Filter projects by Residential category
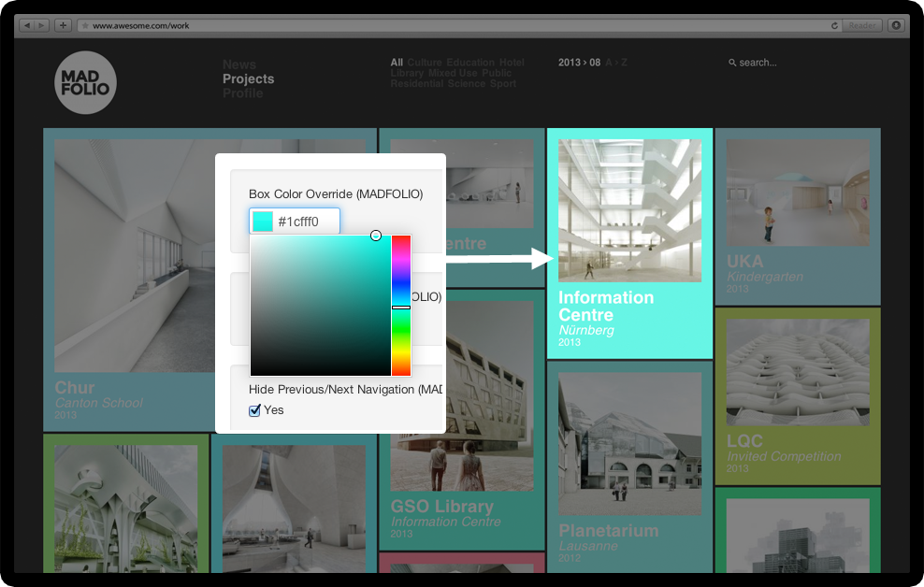The height and width of the screenshot is (587, 924). pyautogui.click(x=417, y=84)
